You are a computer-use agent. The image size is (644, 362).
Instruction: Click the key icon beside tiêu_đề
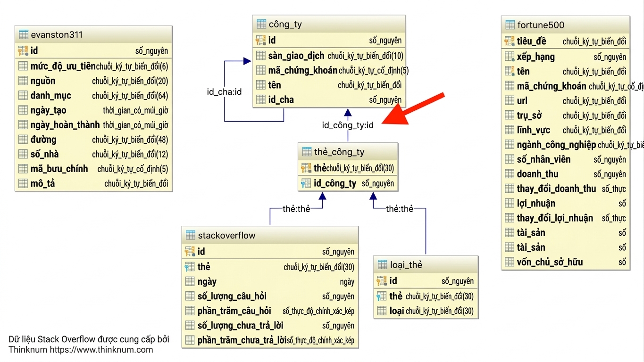pos(510,41)
